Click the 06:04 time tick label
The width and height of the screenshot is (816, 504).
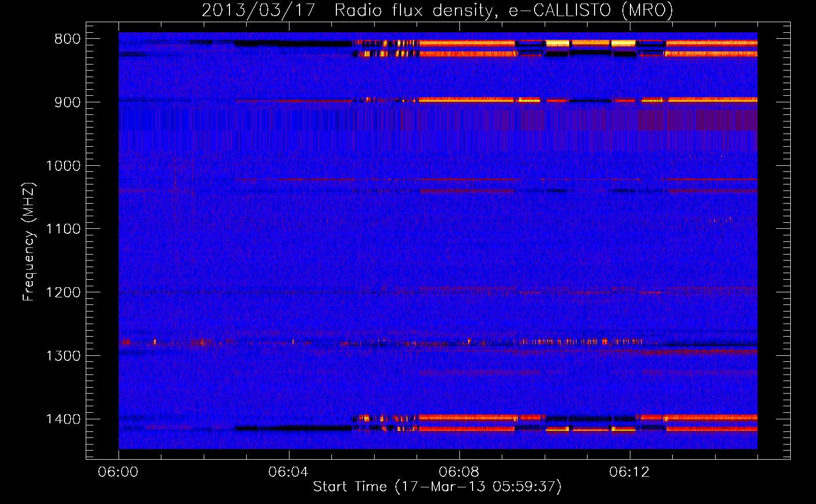(x=288, y=472)
